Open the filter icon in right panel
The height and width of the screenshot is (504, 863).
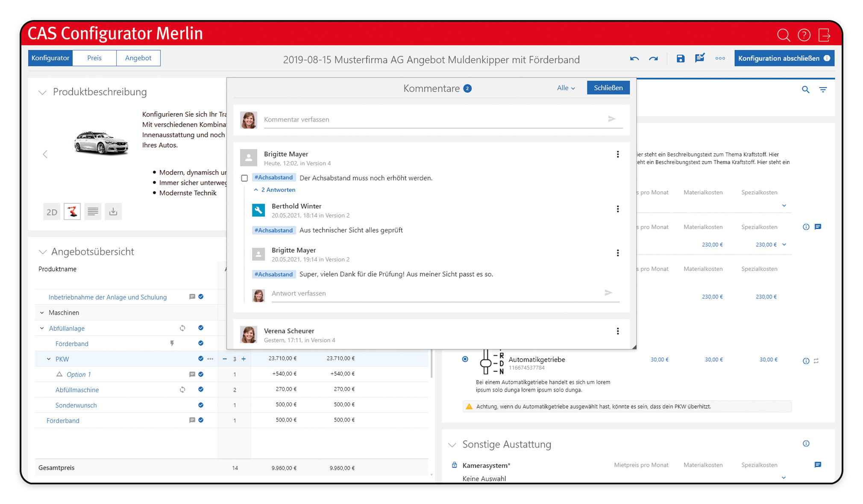pyautogui.click(x=823, y=90)
